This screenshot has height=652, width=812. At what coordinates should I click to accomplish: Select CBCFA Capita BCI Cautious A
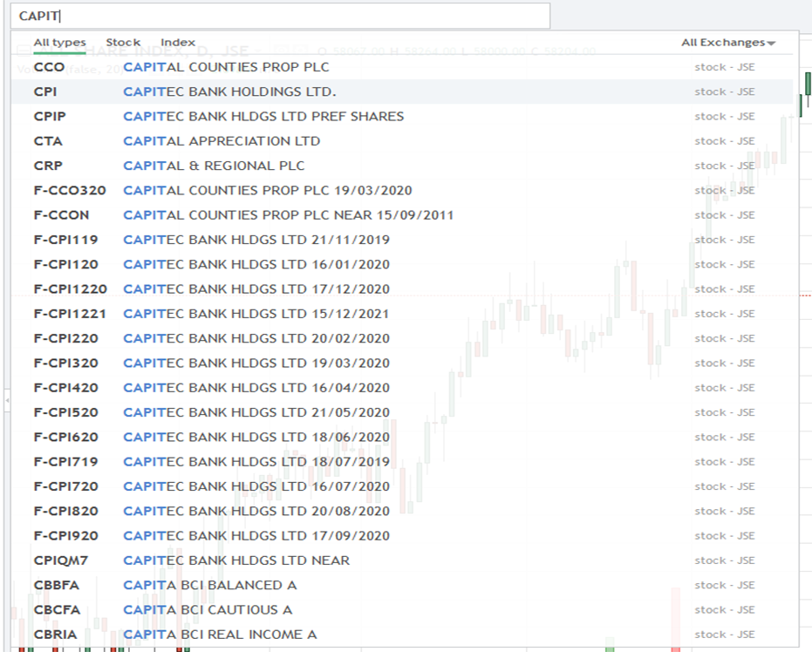tap(402, 609)
